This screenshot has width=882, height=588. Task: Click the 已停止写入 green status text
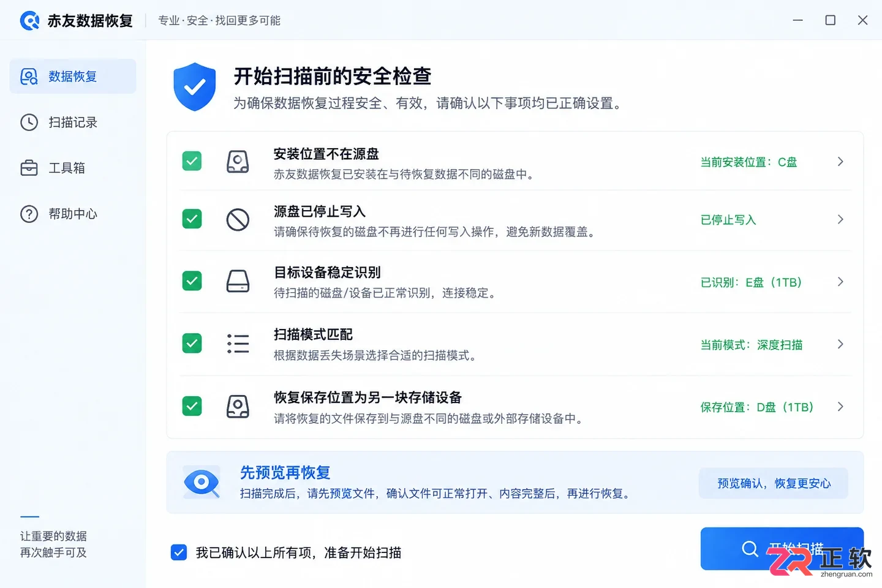[x=728, y=220]
